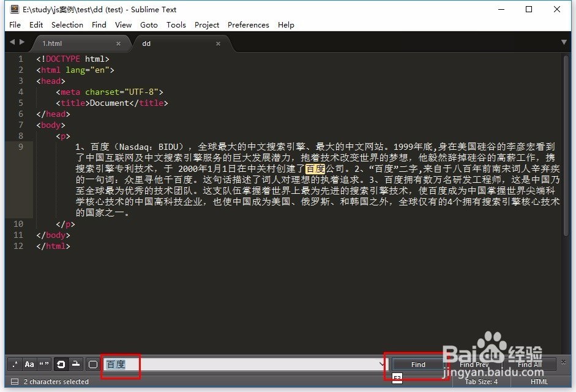
Task: Close the find panel
Action: [563, 362]
